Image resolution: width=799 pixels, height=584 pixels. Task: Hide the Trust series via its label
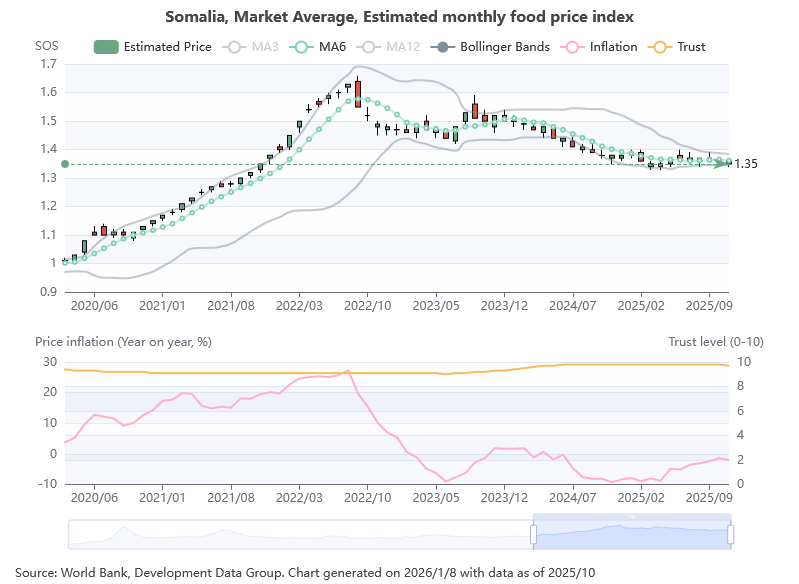[691, 47]
